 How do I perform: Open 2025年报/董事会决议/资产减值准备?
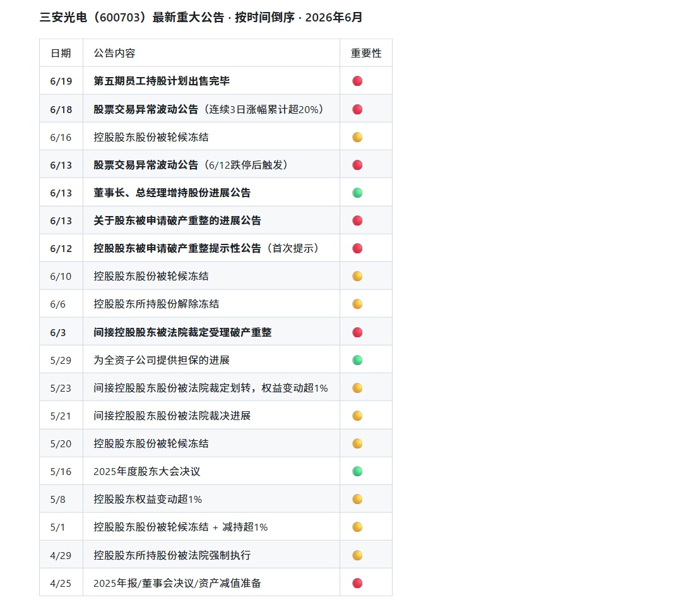click(177, 583)
